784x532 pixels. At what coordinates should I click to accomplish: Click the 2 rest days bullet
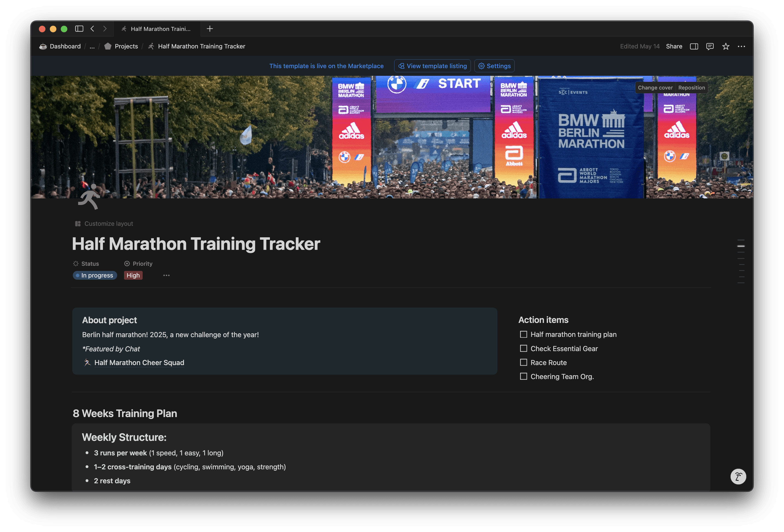(x=112, y=481)
